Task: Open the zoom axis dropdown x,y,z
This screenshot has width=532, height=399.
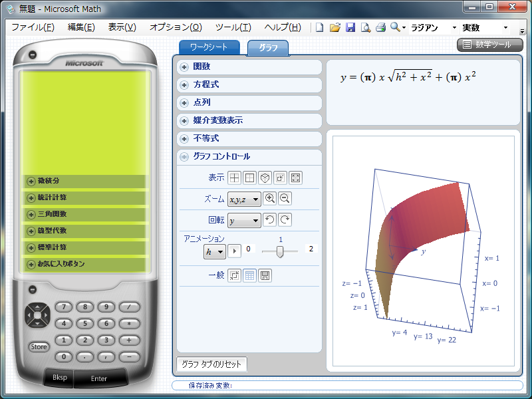Action: tap(244, 199)
